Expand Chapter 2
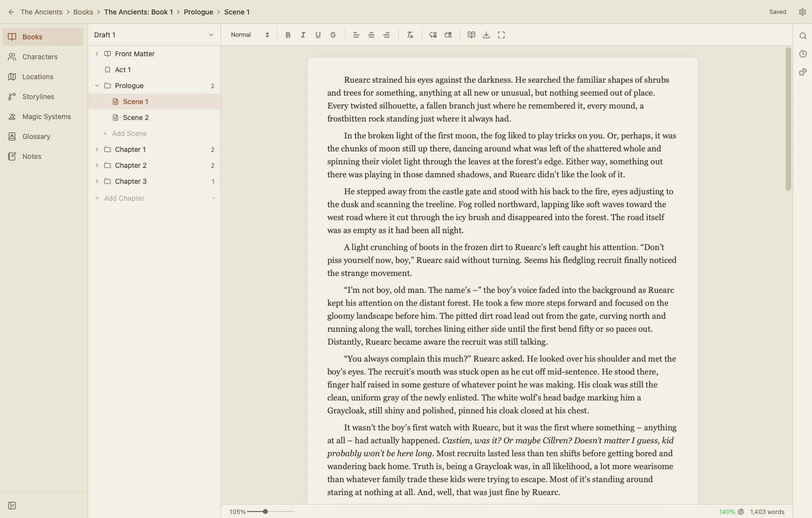This screenshot has height=518, width=812. (97, 165)
